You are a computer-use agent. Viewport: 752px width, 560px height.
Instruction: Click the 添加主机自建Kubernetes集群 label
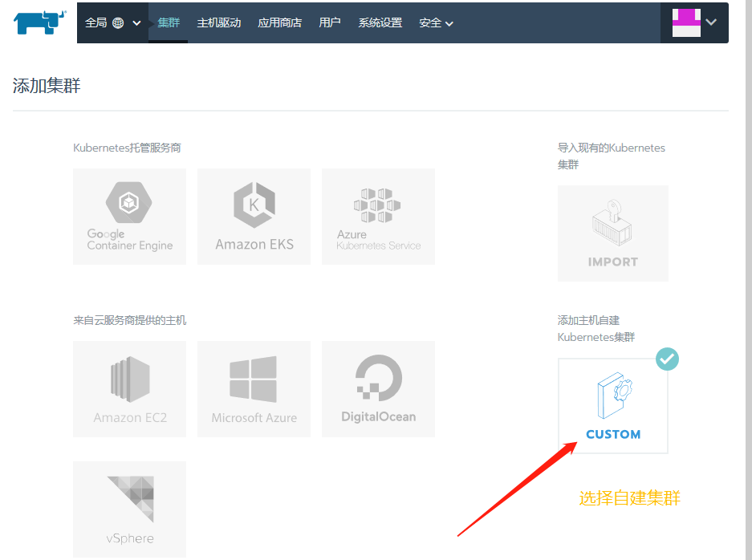(x=596, y=328)
